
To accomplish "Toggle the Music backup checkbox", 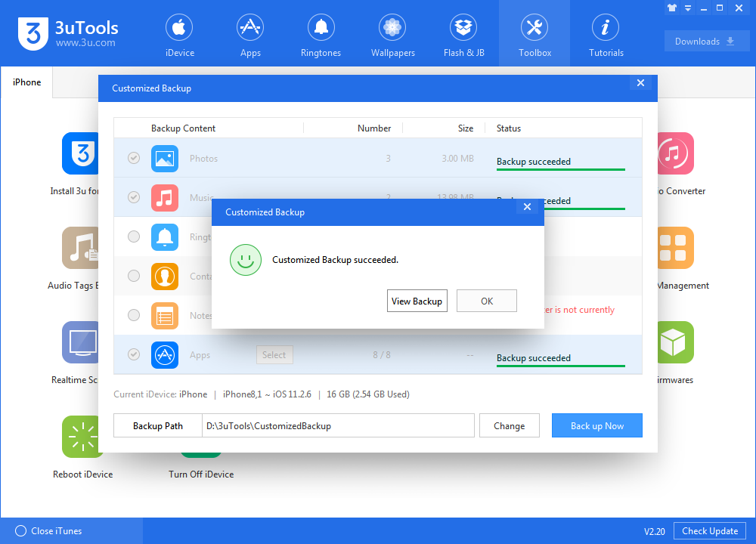I will click(134, 197).
